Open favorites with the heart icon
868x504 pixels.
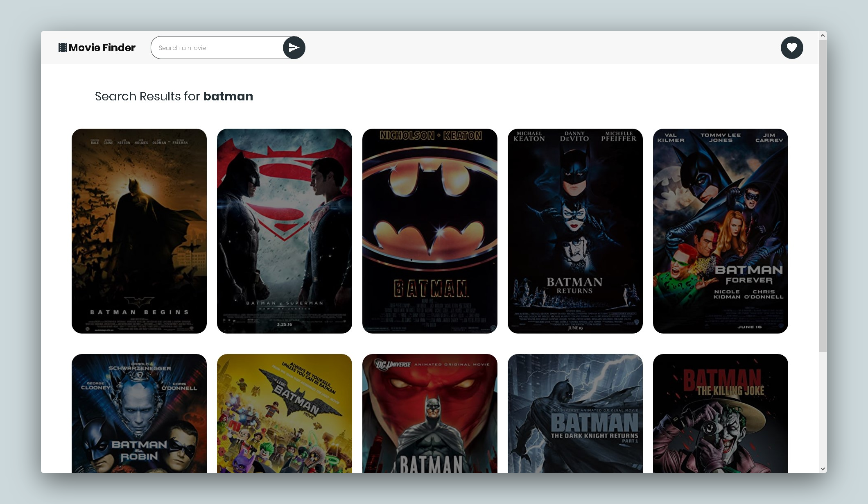(x=791, y=48)
